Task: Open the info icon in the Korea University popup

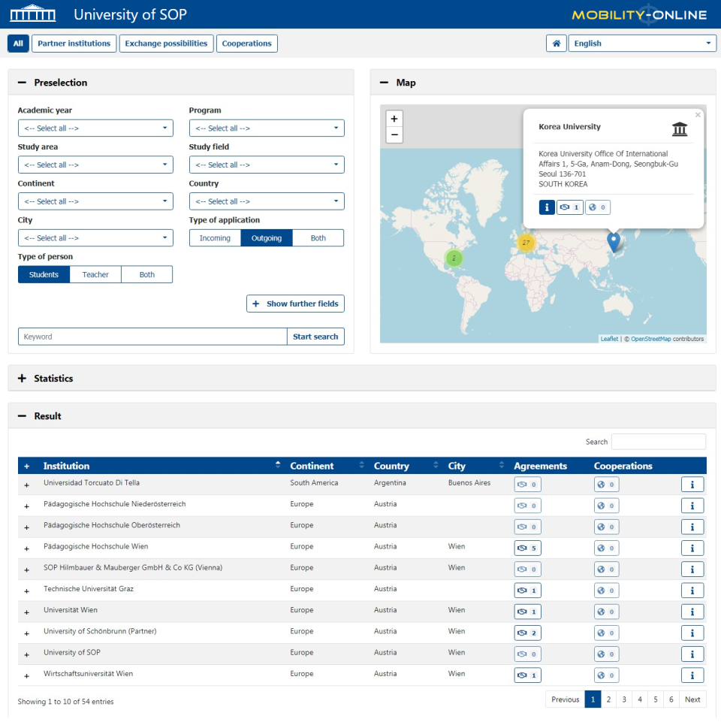Action: point(547,207)
